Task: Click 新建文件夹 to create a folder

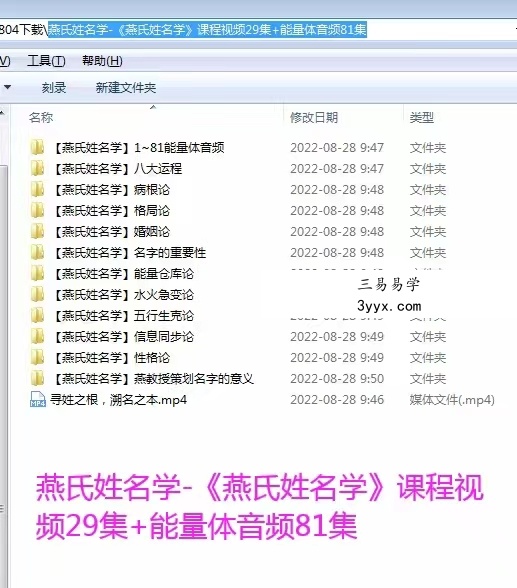Action: (x=126, y=88)
